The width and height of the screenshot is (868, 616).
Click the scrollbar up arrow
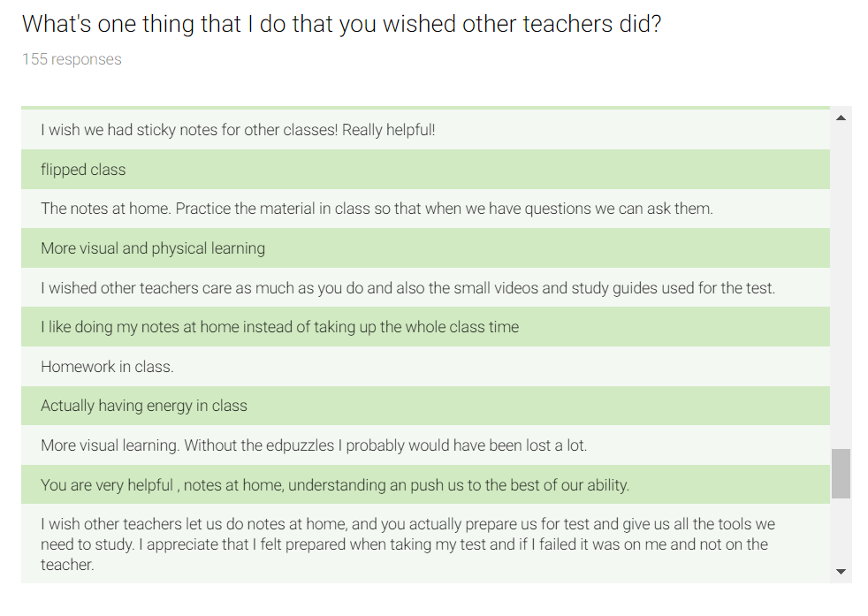(841, 118)
